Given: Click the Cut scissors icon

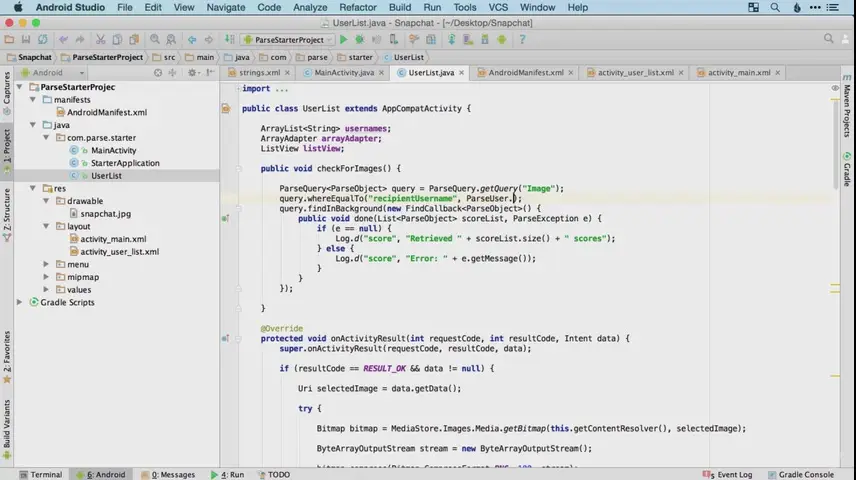Looking at the screenshot, I should 100,39.
